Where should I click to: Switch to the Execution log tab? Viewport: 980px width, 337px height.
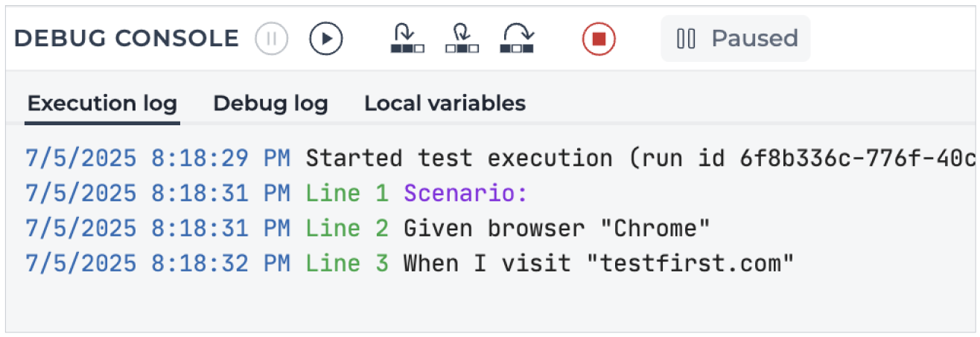point(102,103)
